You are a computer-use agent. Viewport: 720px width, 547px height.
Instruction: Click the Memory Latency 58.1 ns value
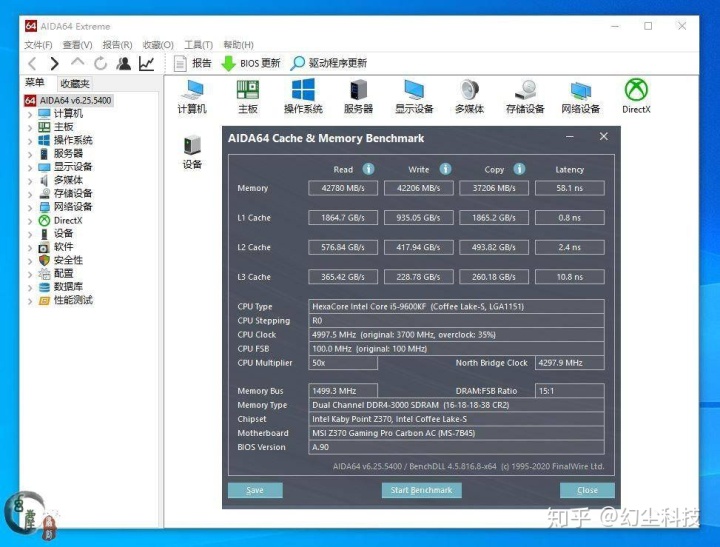(x=570, y=188)
